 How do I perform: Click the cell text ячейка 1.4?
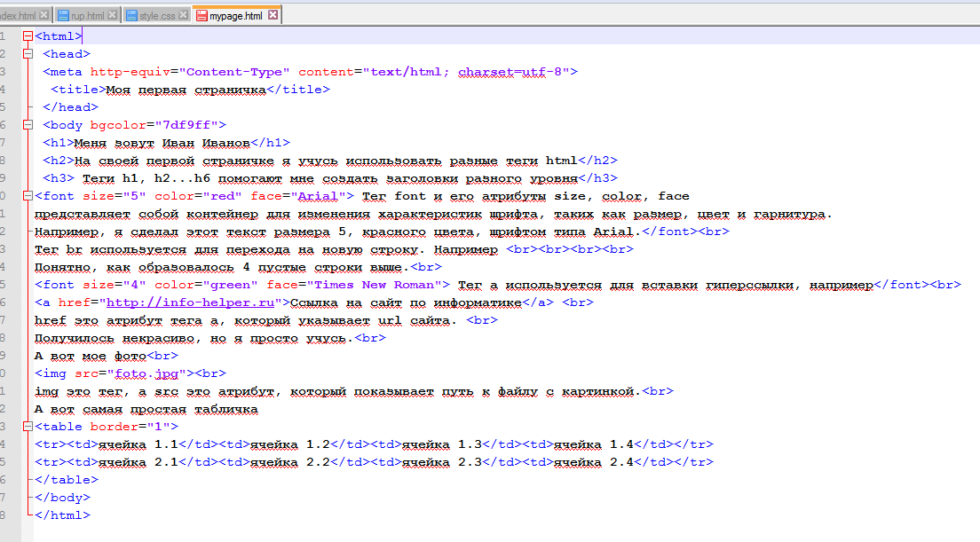(x=594, y=444)
